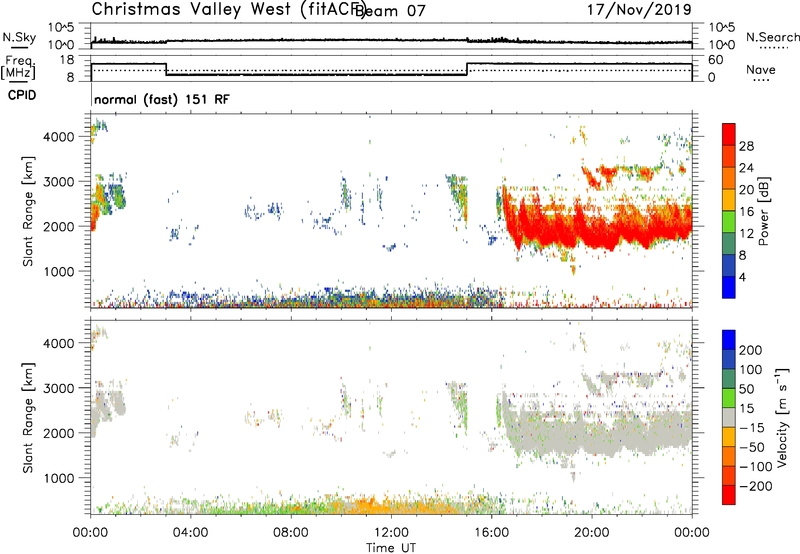Screen dimensions: 800x554
Task: Click the '200' value on Velocity colorbar
Action: click(751, 350)
